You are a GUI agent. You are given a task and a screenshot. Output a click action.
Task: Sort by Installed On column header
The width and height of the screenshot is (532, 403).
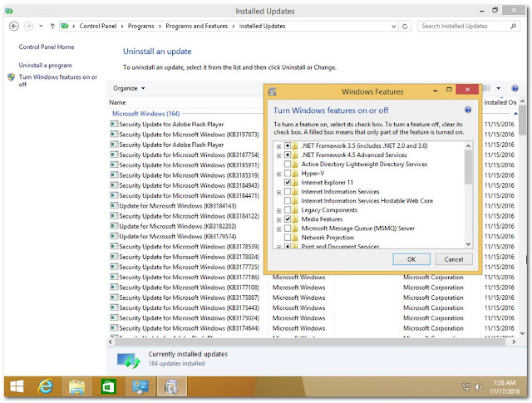pyautogui.click(x=500, y=102)
